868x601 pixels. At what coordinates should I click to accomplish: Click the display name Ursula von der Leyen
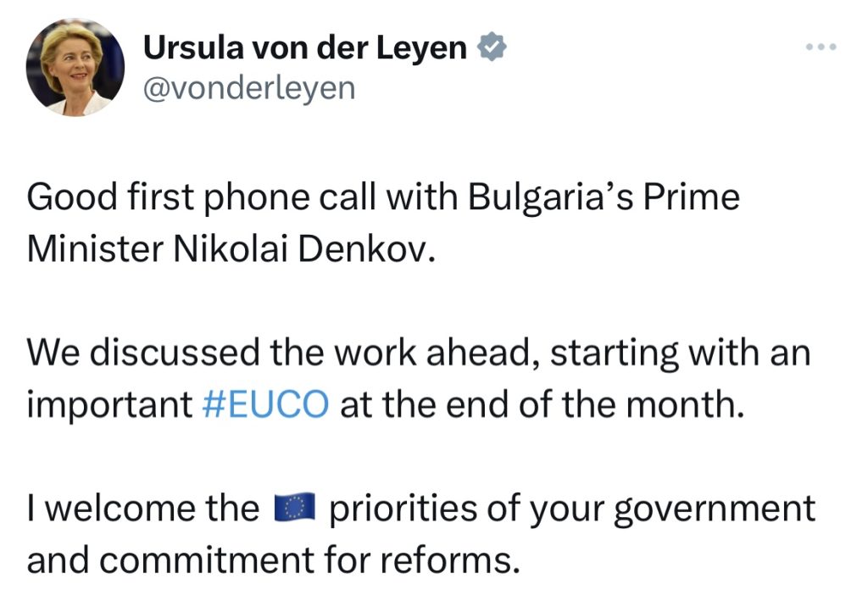click(x=305, y=48)
